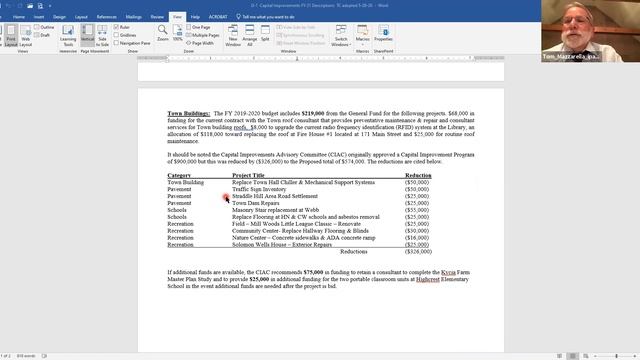This screenshot has height=360, width=640.
Task: Choose One Page zoom
Action: pyautogui.click(x=198, y=27)
